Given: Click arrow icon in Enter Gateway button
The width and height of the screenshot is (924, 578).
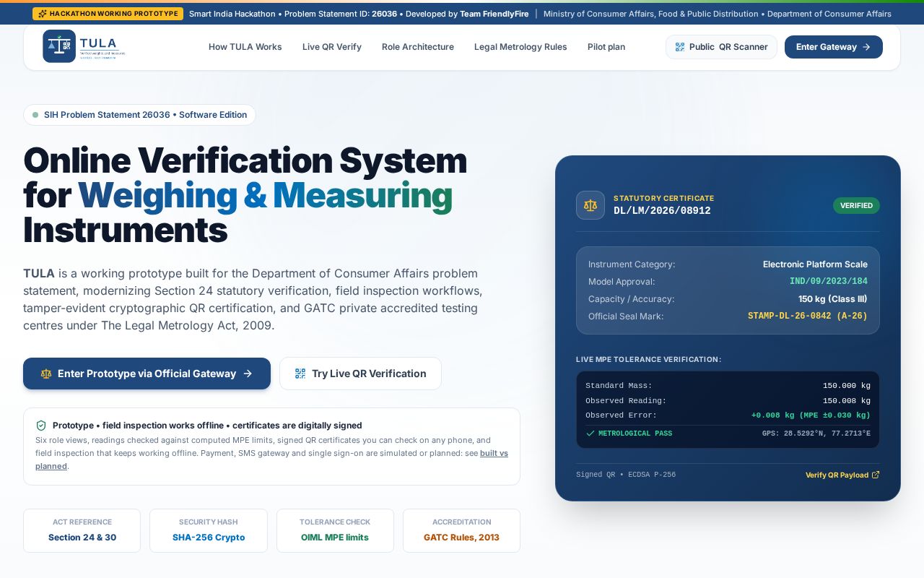Looking at the screenshot, I should 866,47.
